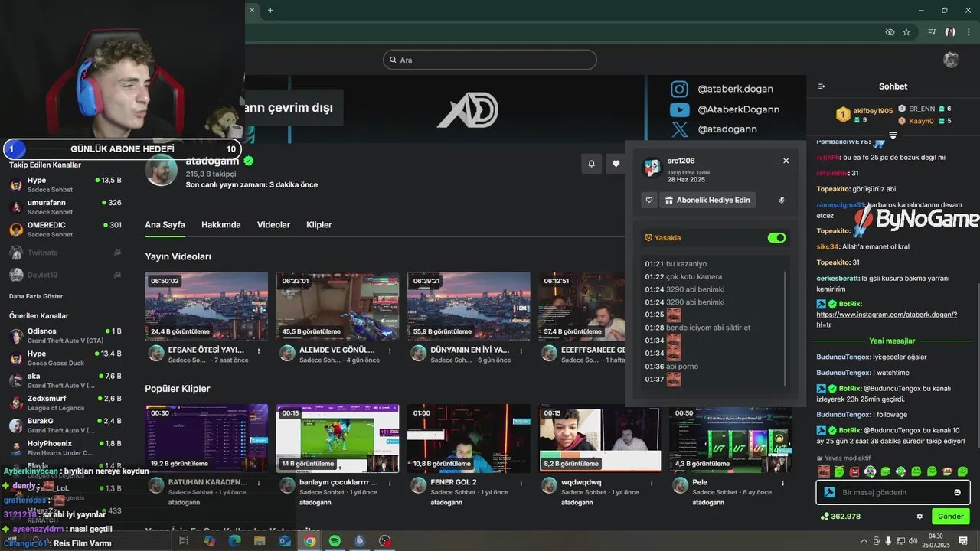Viewport: 980px width, 551px height.
Task: Open the Videolar tab
Action: pyautogui.click(x=273, y=225)
